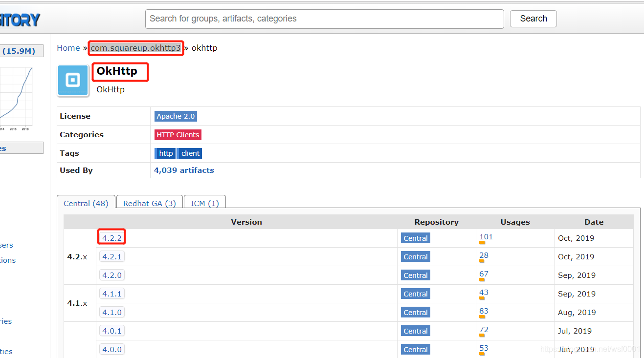Open version 4.0.0
644x358 pixels.
111,350
